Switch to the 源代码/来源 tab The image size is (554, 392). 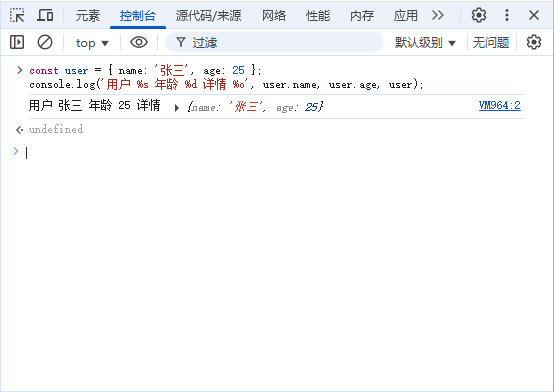click(x=208, y=16)
